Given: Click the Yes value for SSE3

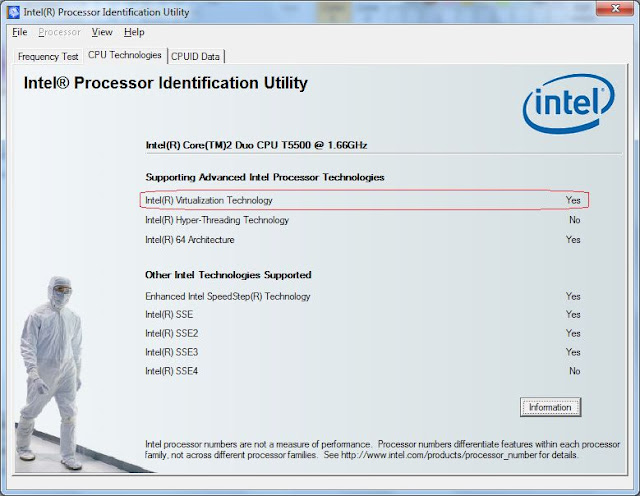Looking at the screenshot, I should (573, 352).
